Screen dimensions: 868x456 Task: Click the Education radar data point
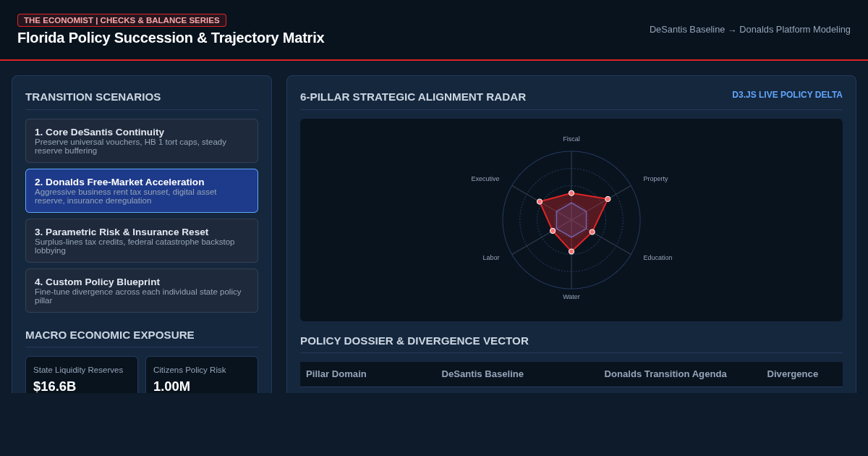pos(592,232)
